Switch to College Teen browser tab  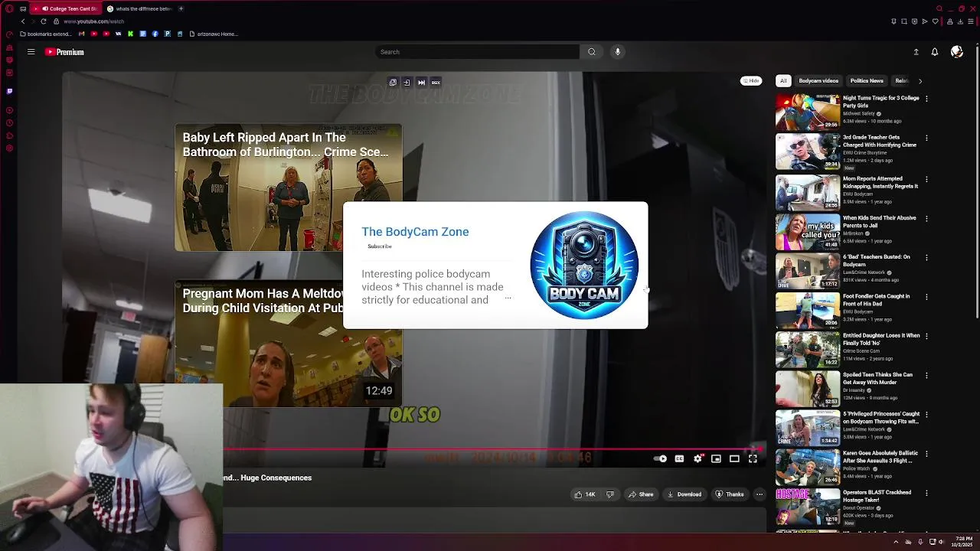point(66,8)
